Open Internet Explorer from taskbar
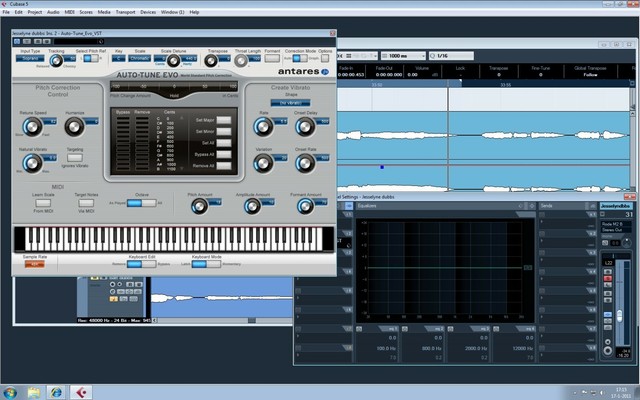The height and width of the screenshot is (400, 640). 57,392
